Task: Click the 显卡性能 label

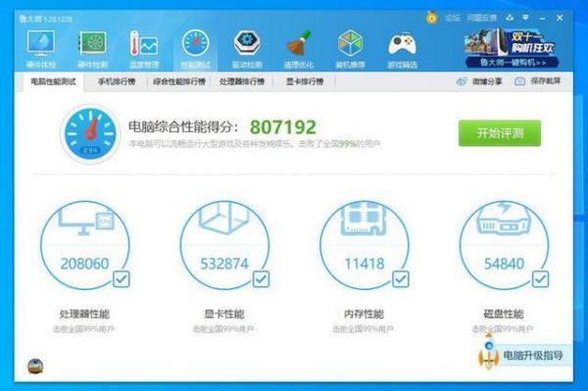Action: [224, 314]
